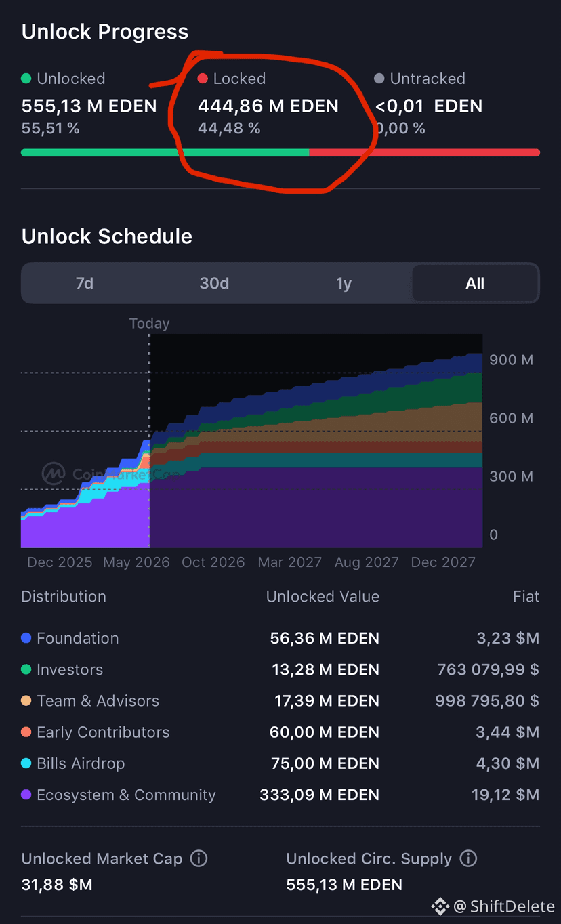Image resolution: width=561 pixels, height=924 pixels.
Task: Click the Dec 2025 axis label
Action: point(60,562)
